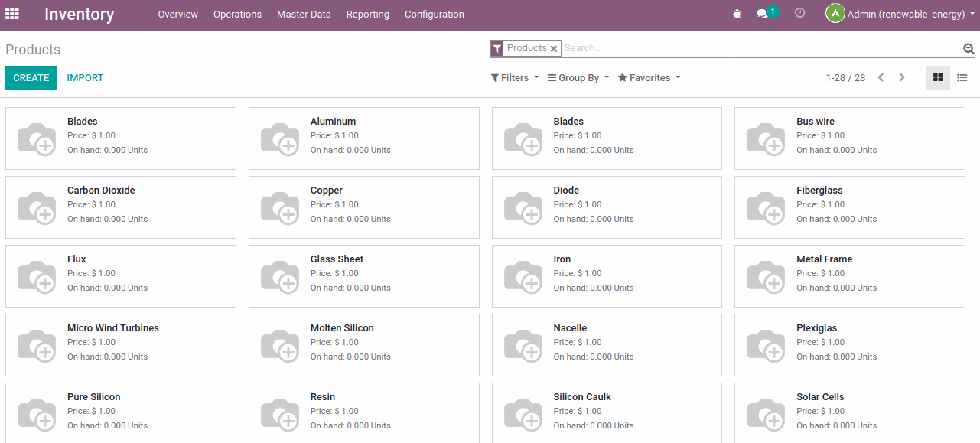Switch to Kanban view
980x443 pixels.
point(937,77)
